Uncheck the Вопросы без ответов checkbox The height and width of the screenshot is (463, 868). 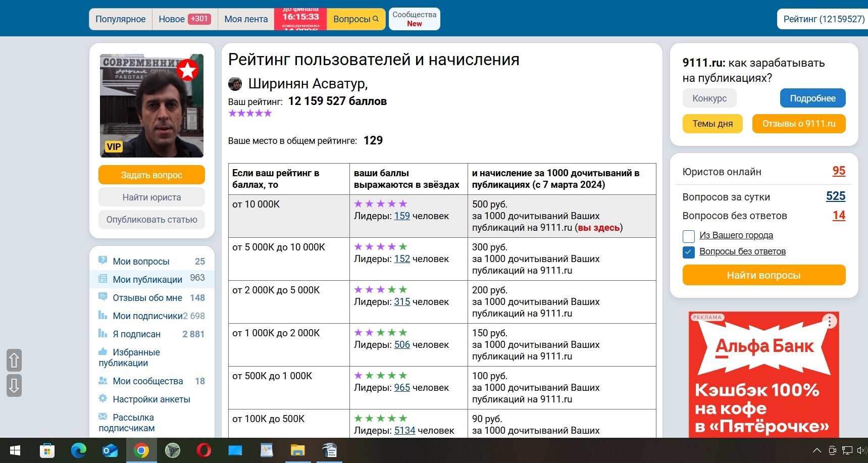pos(689,252)
